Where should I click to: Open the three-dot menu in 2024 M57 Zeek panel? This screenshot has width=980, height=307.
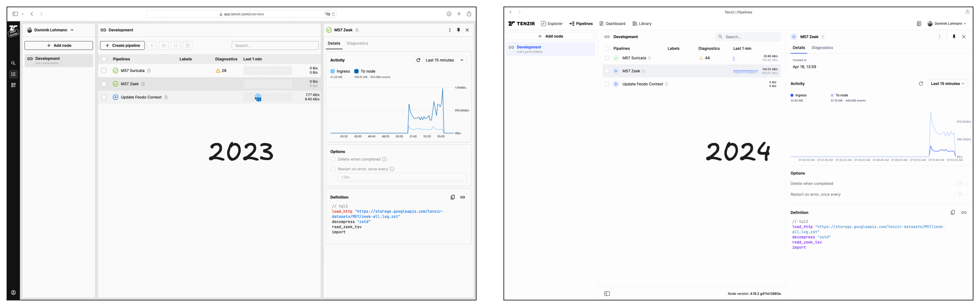(940, 37)
